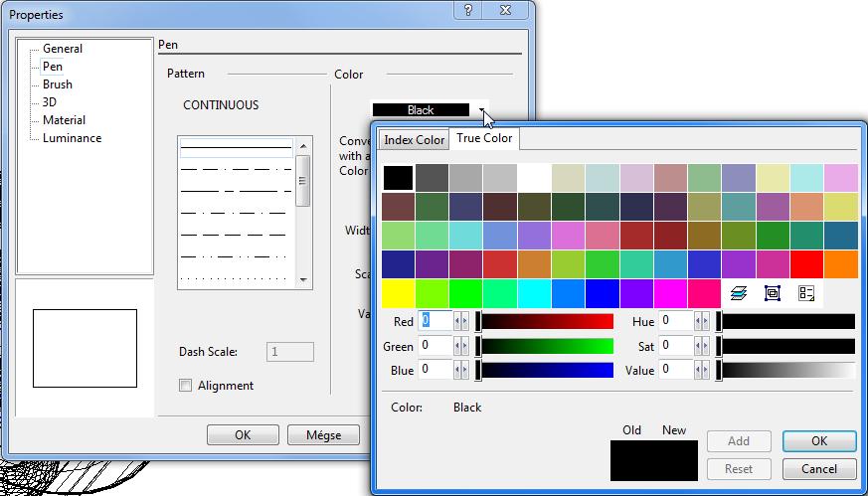Click OK in the color picker dialog

click(x=819, y=440)
